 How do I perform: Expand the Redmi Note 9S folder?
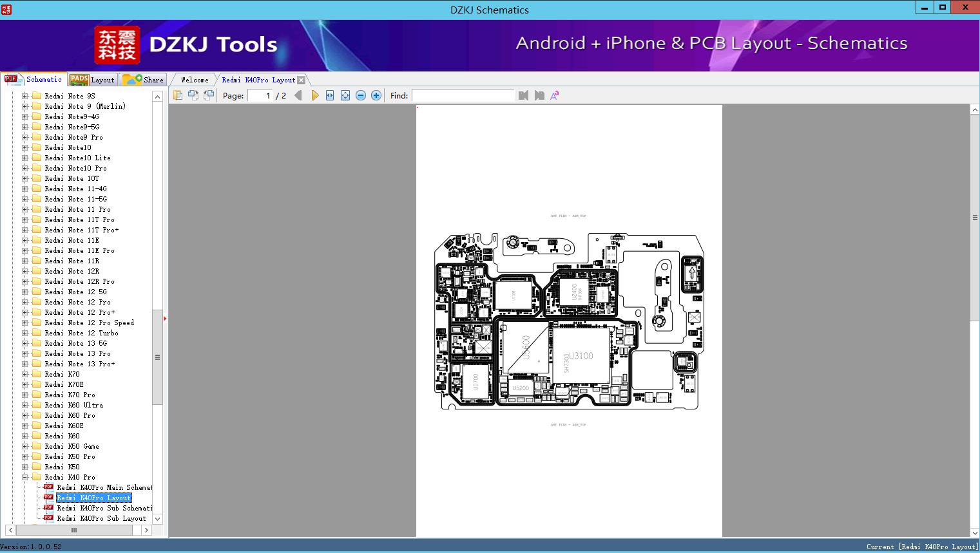click(24, 96)
